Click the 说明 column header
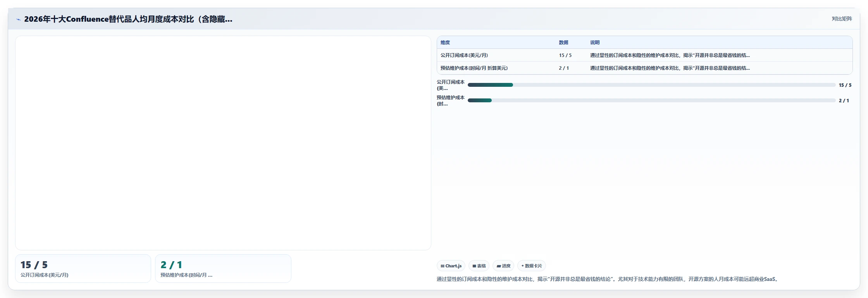 point(595,43)
